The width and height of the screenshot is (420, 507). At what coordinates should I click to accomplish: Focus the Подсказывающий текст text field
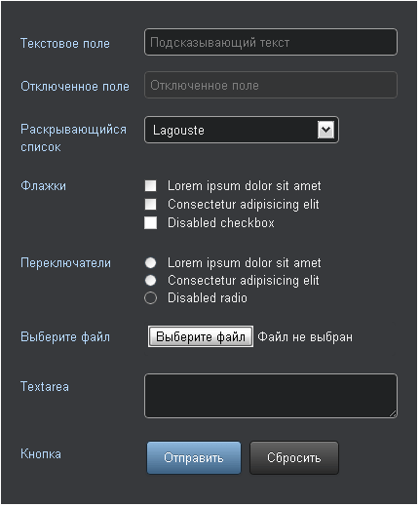[x=271, y=42]
